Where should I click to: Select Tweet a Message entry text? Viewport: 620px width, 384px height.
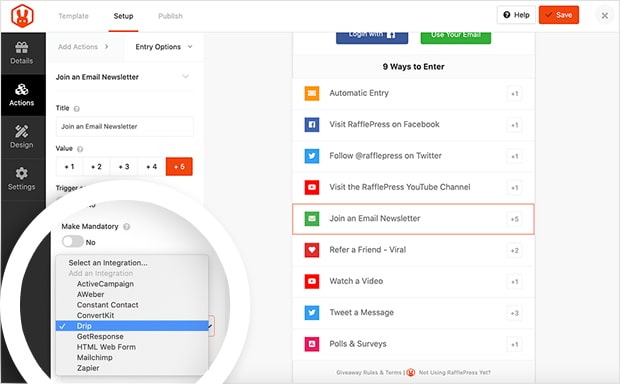tap(361, 312)
